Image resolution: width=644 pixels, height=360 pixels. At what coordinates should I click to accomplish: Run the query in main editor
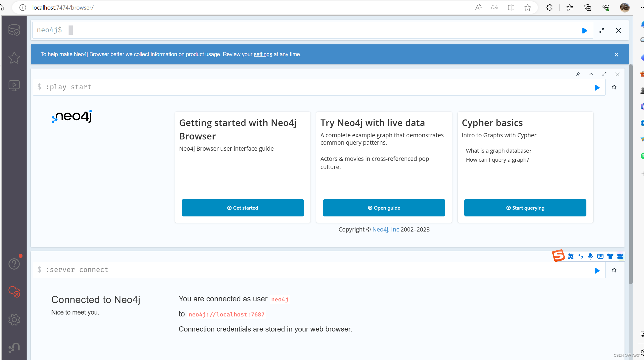(584, 30)
